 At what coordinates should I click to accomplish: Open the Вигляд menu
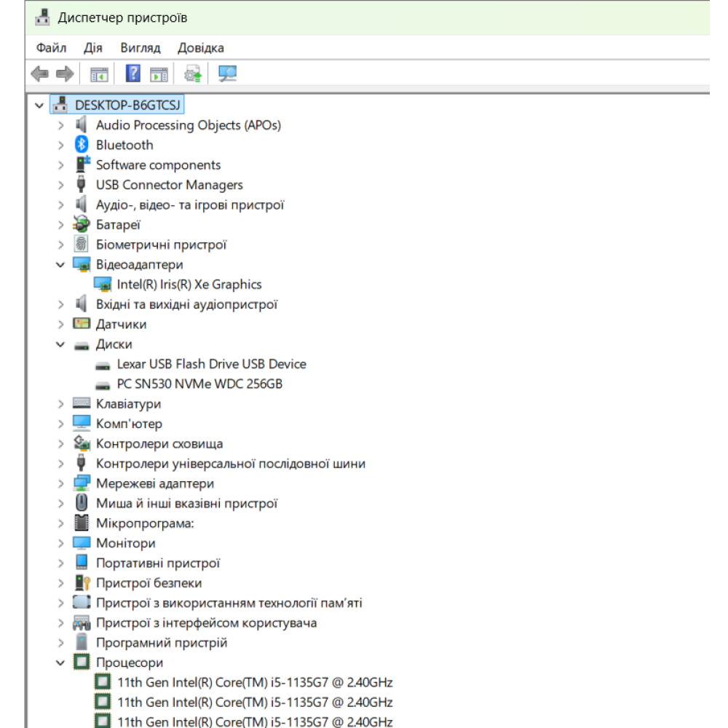[141, 48]
